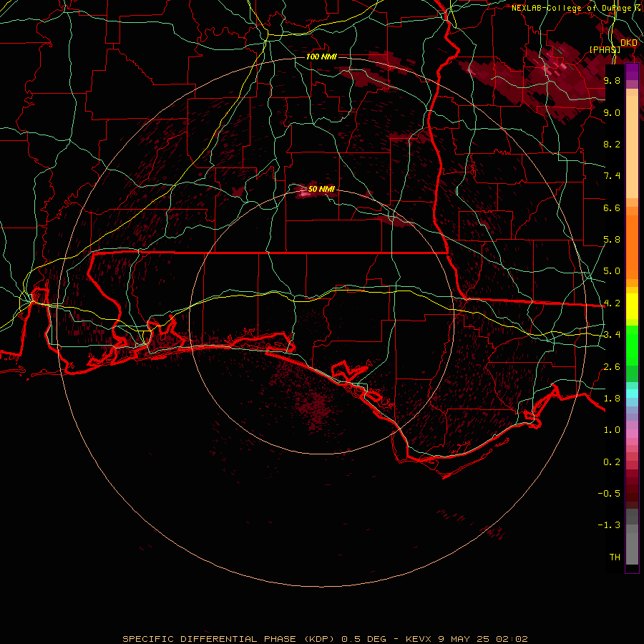
Task: Click the 9.0 value on the color scale
Action: [612, 112]
